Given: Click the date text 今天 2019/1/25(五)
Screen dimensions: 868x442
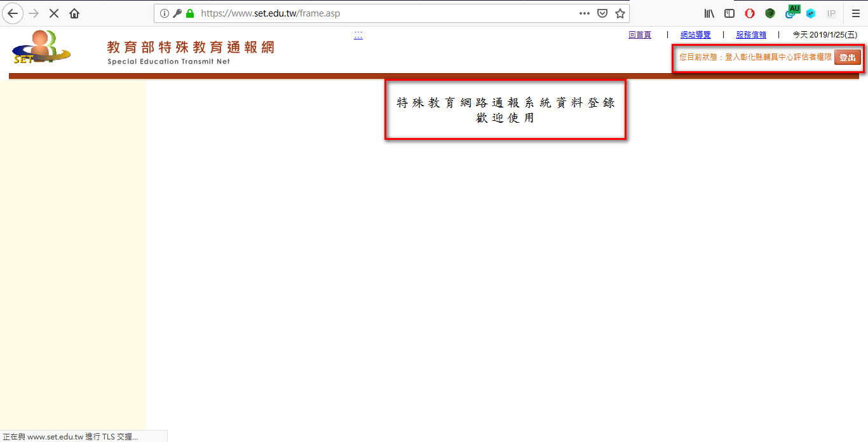Looking at the screenshot, I should click(825, 35).
